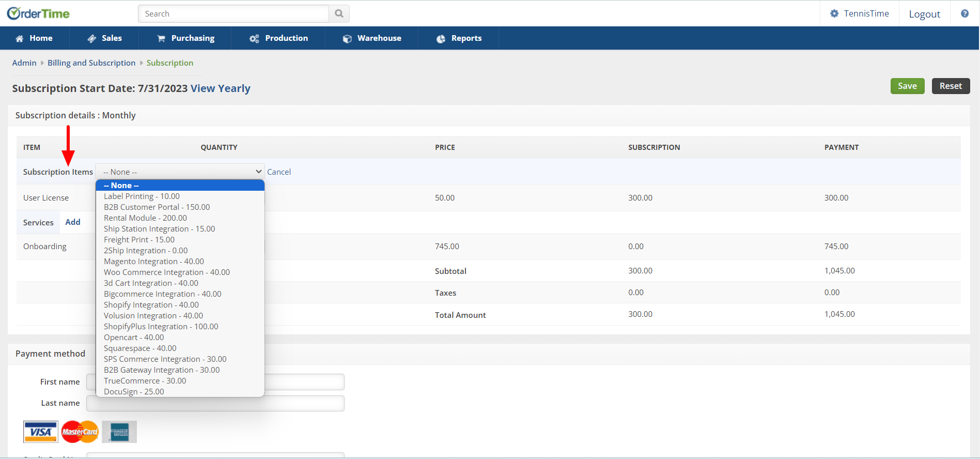Click the Total Amount payment 1,045.00
The width and height of the screenshot is (980, 459).
coord(839,314)
